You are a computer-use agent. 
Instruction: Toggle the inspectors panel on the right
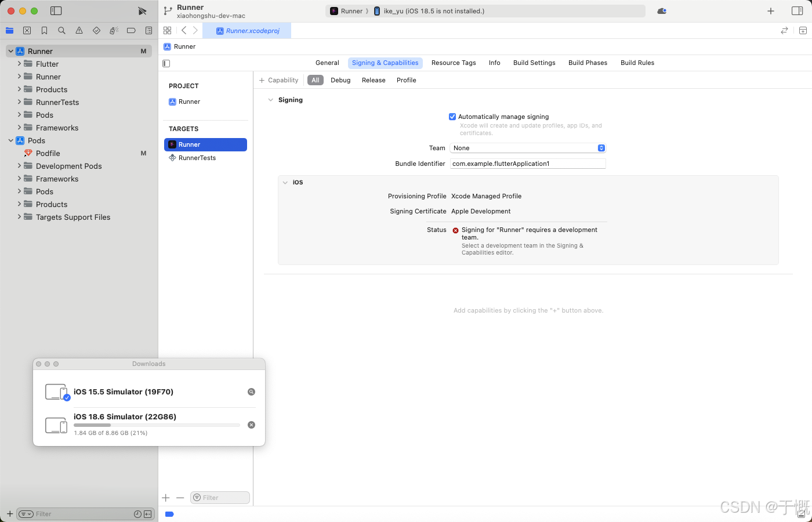click(x=797, y=11)
